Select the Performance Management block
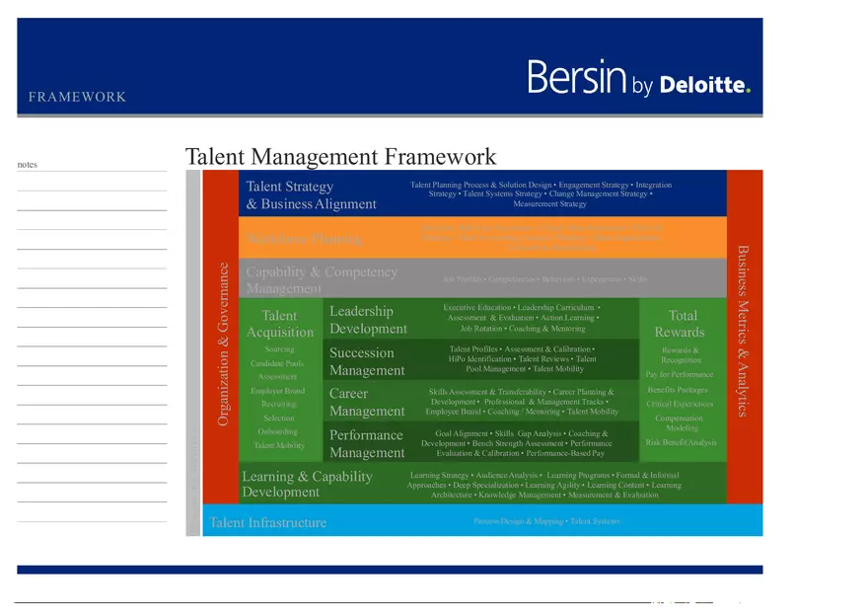Viewport: 868px width, 613px height. 367,443
